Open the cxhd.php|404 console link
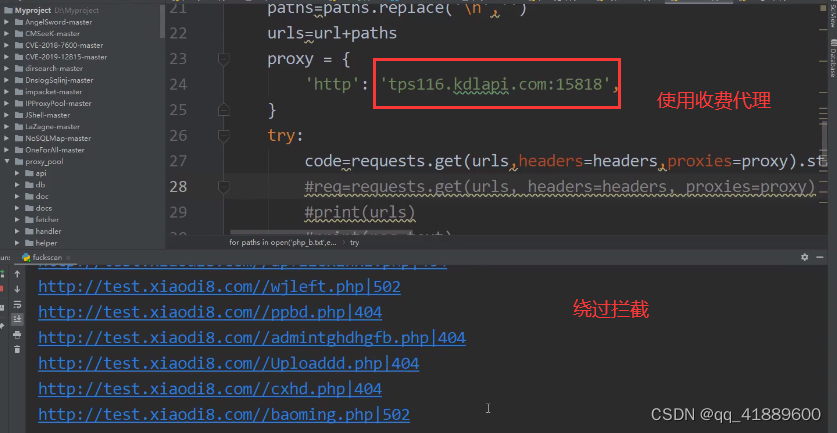837x433 pixels. 210,389
